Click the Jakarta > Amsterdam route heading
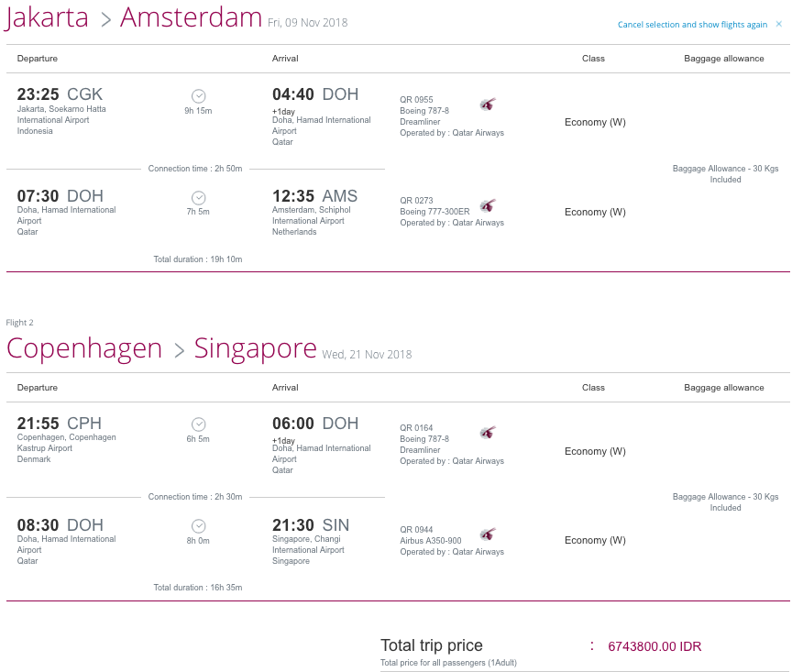 point(134,17)
